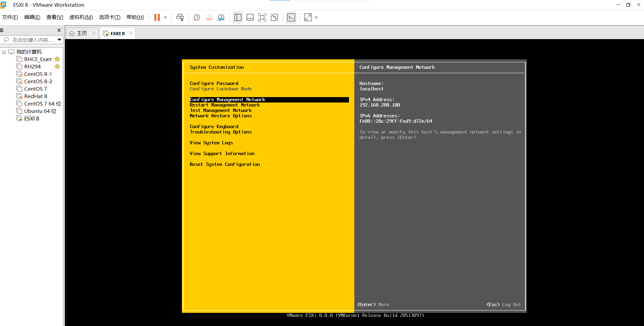Select Restart Management Network entry
Screen dimensions: 644x326
[225, 105]
